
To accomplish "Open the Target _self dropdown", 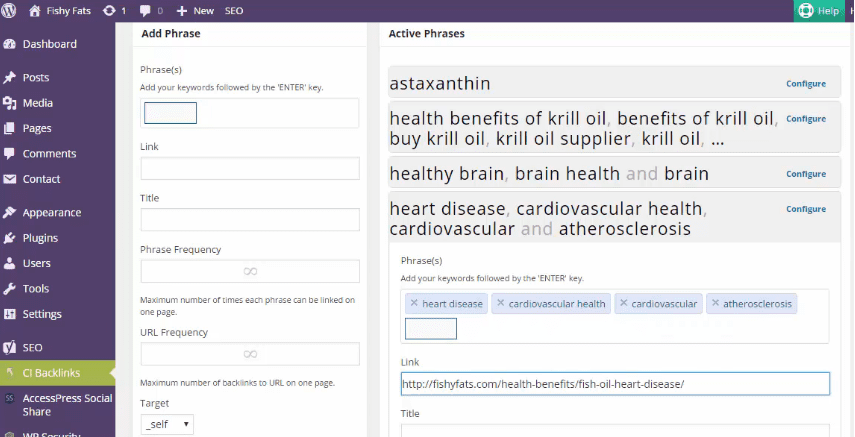I will click(x=166, y=425).
